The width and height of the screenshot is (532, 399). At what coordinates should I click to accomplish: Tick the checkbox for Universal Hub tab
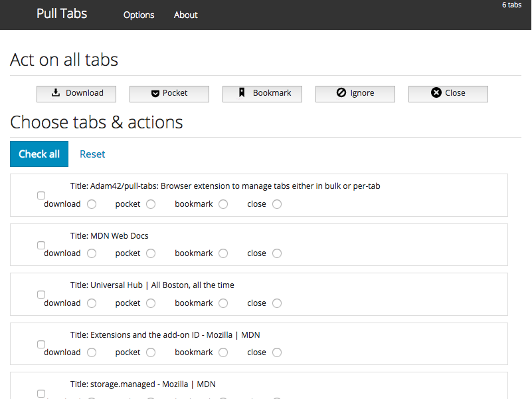tap(41, 295)
